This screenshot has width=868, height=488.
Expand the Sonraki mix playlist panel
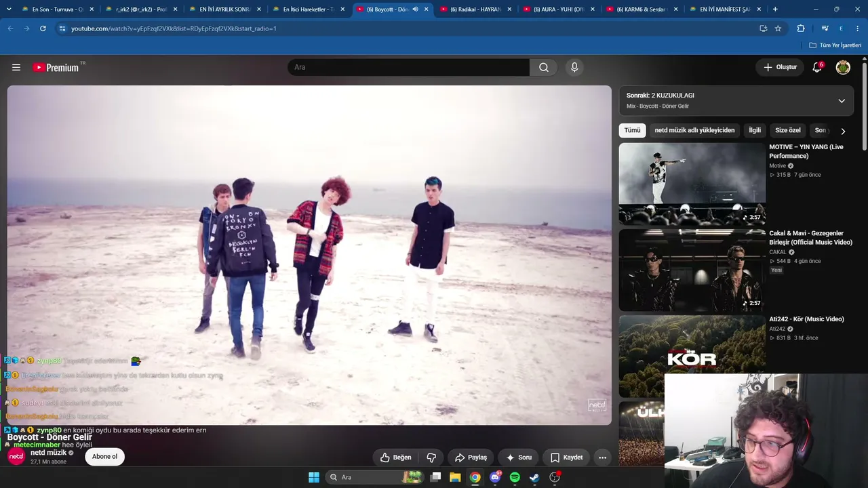[842, 101]
